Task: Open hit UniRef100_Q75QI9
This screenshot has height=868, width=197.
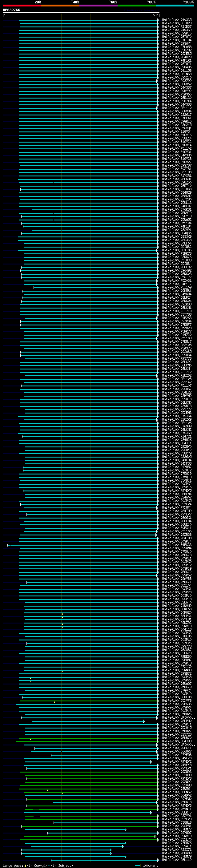Action: point(176,474)
